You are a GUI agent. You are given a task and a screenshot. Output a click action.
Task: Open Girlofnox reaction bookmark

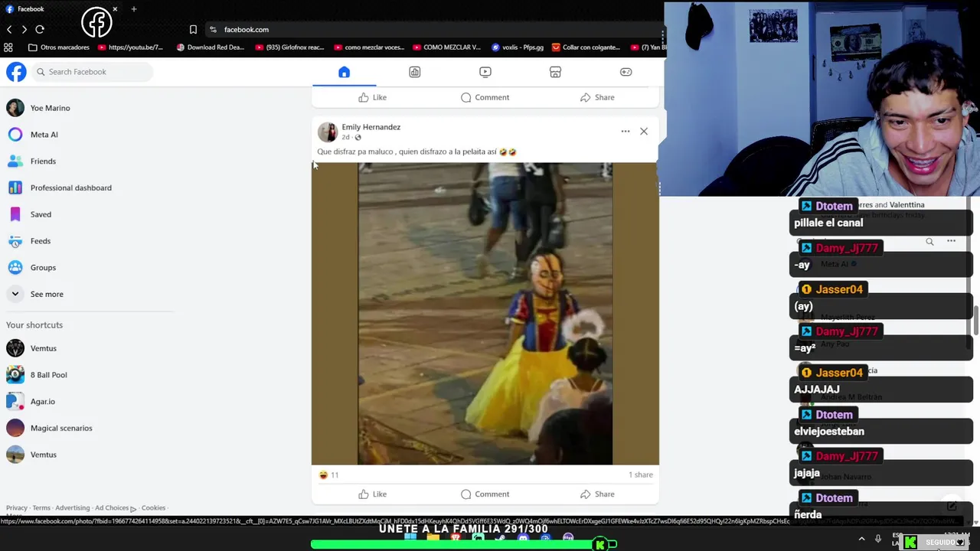click(x=289, y=47)
